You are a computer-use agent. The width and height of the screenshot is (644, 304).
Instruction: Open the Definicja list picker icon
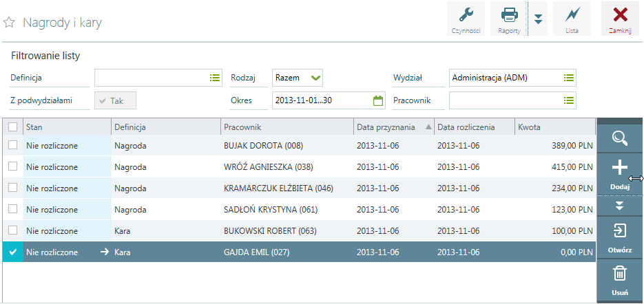(215, 78)
